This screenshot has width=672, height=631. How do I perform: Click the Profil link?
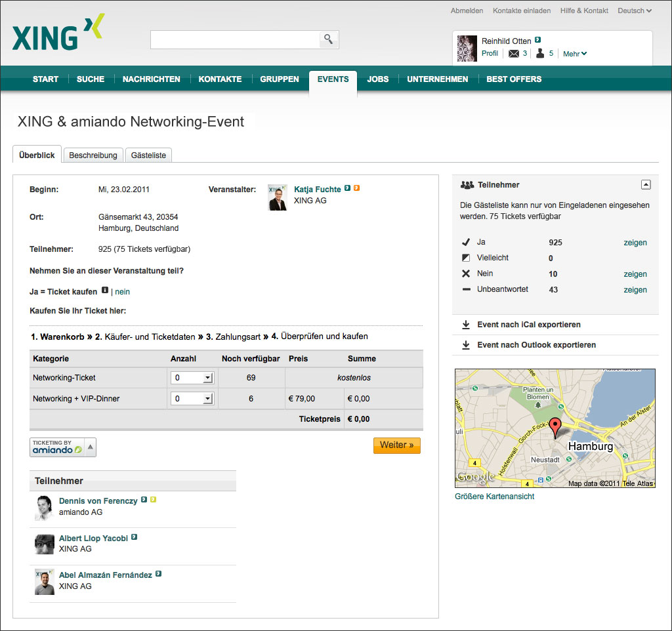click(490, 53)
